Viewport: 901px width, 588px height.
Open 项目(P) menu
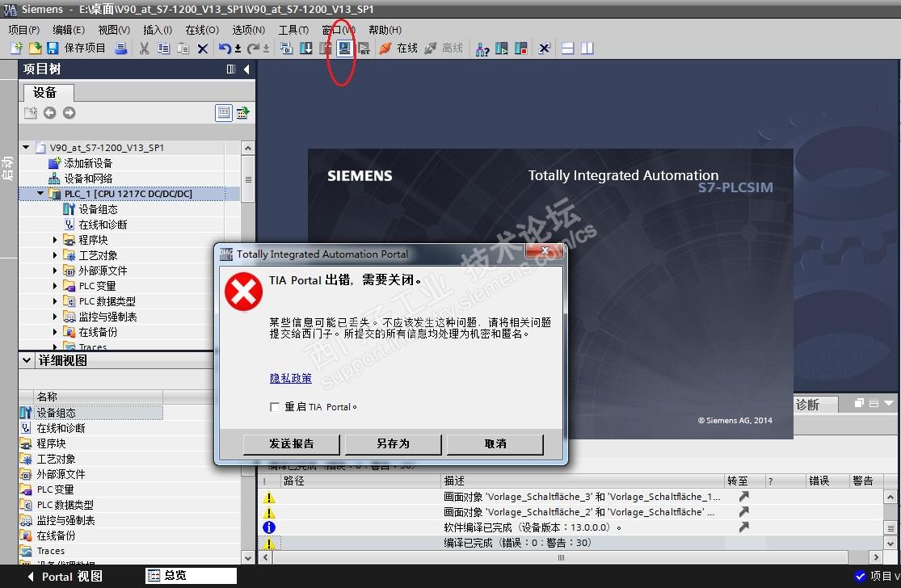click(24, 30)
